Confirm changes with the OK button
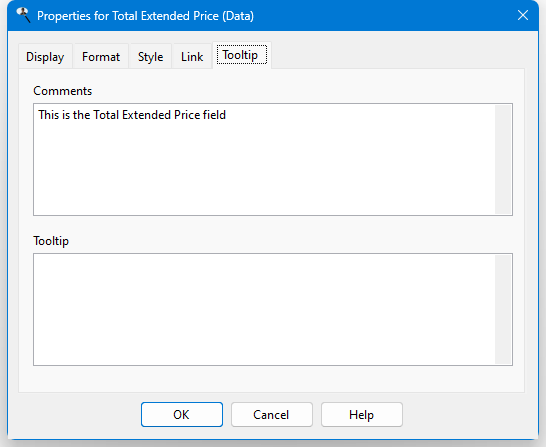 [182, 415]
